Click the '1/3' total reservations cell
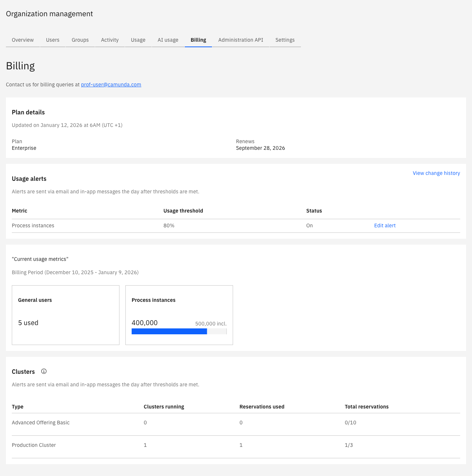The image size is (472, 476). tap(349, 445)
